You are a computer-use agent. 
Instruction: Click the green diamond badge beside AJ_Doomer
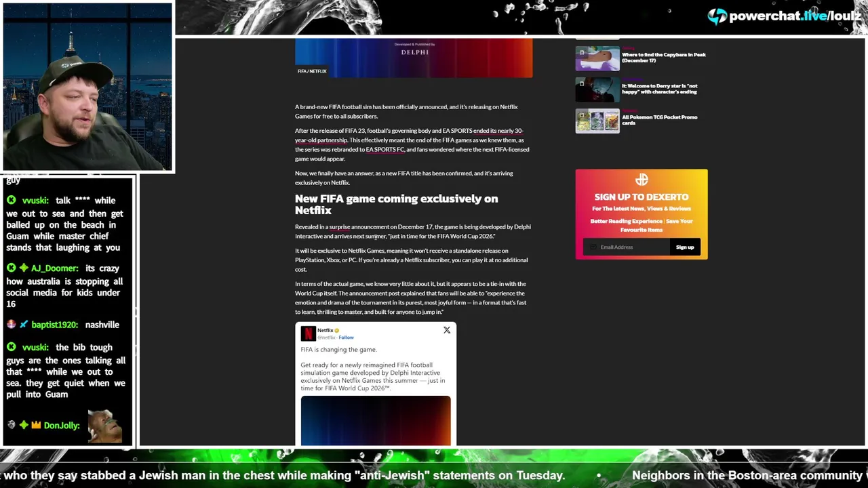(x=24, y=268)
